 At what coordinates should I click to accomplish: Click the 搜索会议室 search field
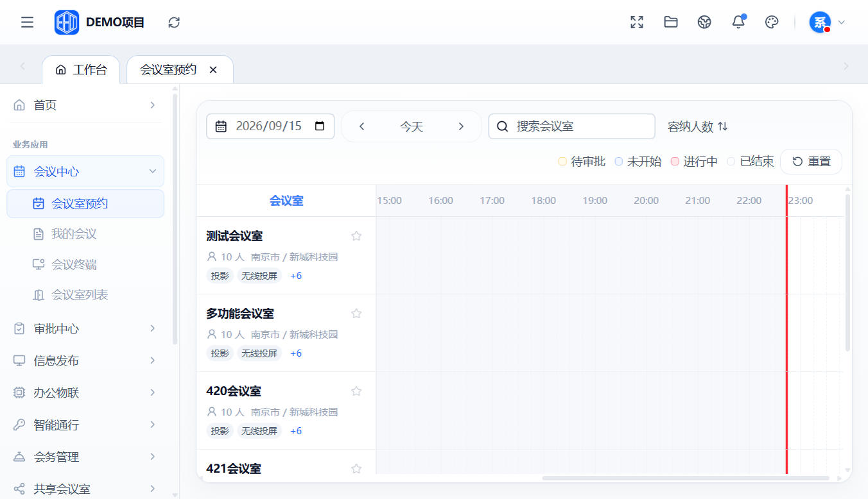(572, 126)
